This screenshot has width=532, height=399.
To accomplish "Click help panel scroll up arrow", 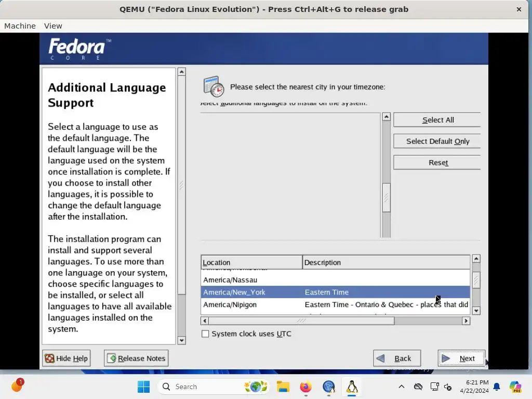I will click(181, 72).
